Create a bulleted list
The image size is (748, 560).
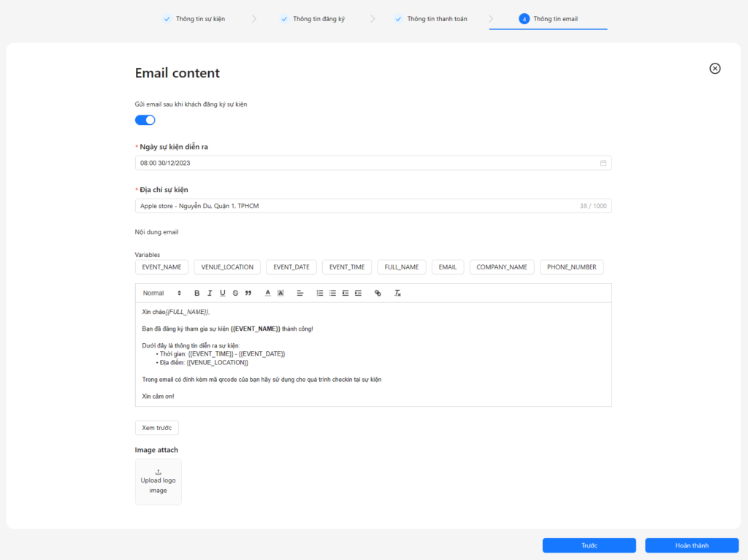332,293
